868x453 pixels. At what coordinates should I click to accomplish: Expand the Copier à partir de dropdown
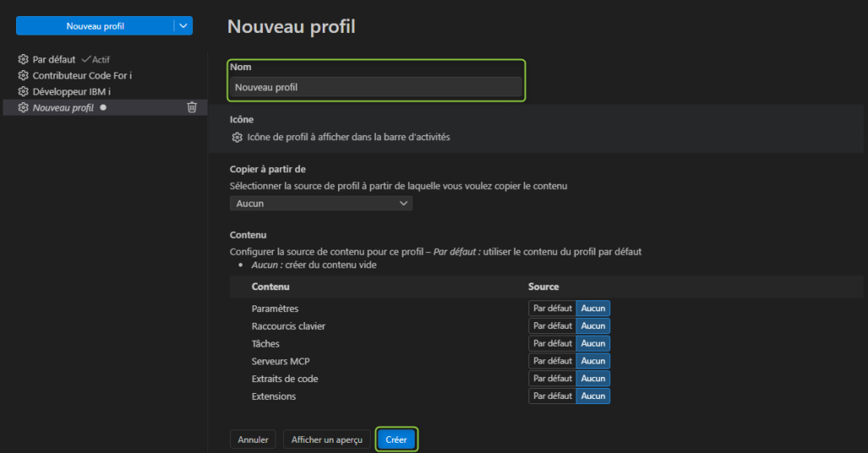(x=321, y=203)
